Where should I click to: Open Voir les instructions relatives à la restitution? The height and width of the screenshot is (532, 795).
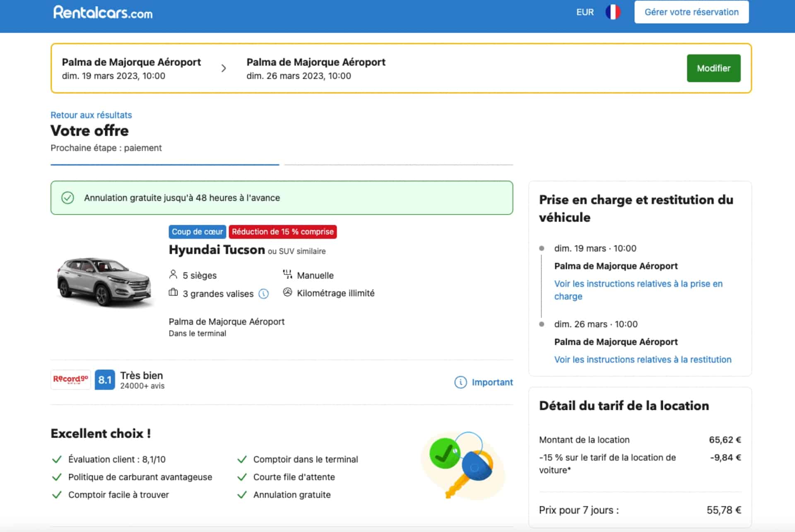point(643,359)
